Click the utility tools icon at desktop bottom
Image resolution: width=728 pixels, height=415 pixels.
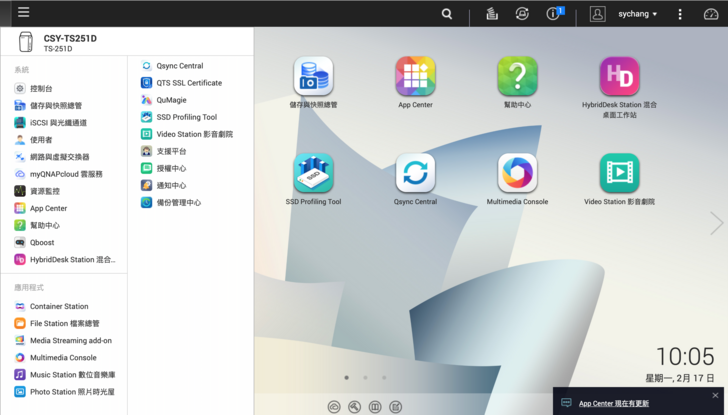point(354,407)
